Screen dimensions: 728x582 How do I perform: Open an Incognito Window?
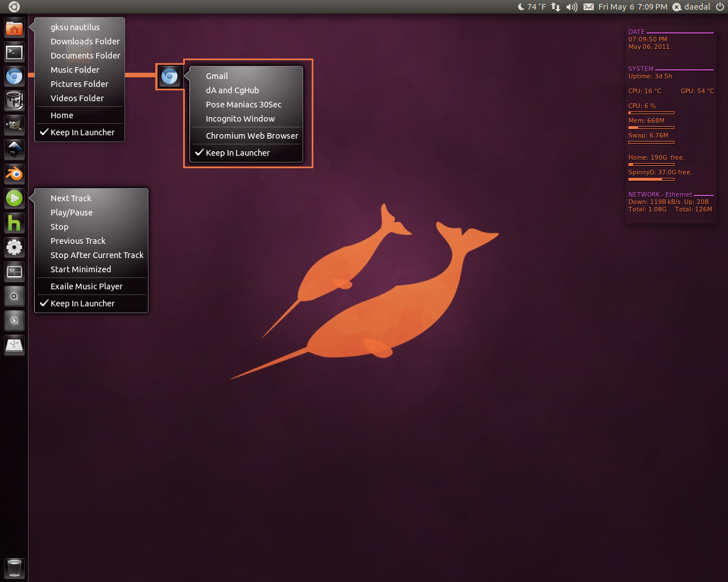(x=246, y=119)
